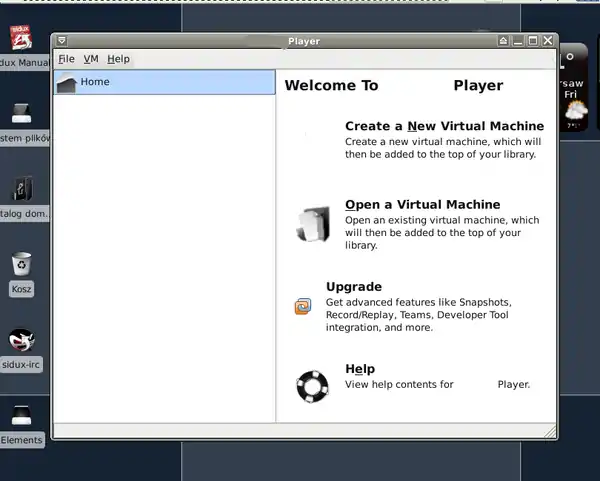Viewport: 600px width, 481px height.
Task: Click Create a New Virtual Machine
Action: pyautogui.click(x=444, y=126)
